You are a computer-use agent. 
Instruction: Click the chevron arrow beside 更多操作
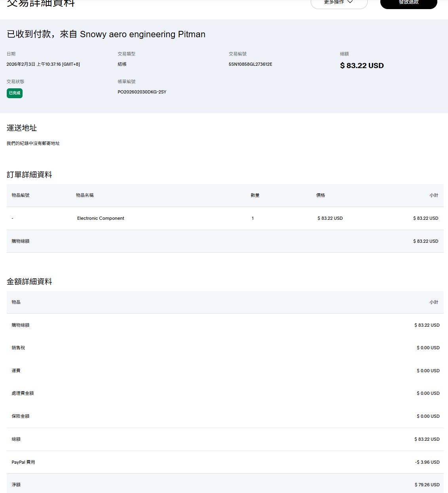point(350,2)
